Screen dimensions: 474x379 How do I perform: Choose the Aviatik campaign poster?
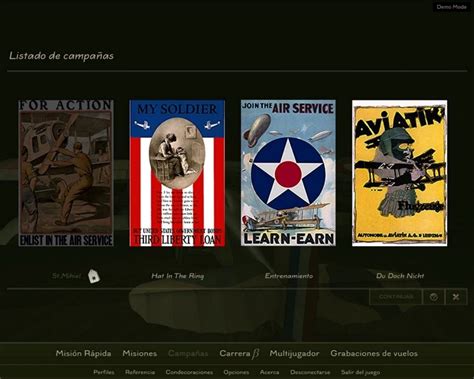400,173
